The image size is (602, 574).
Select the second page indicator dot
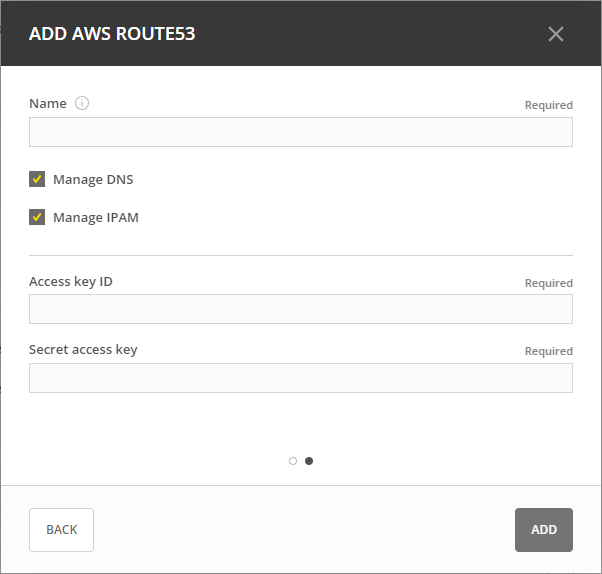[309, 461]
